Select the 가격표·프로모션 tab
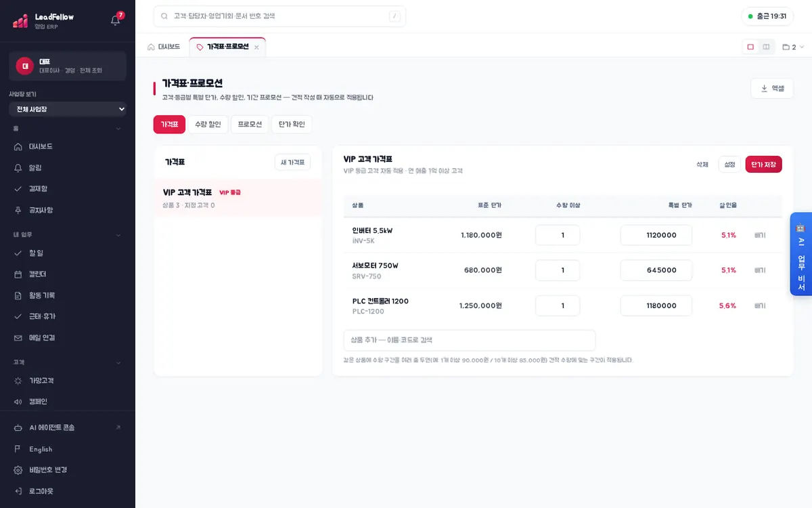This screenshot has height=508, width=812. (x=227, y=47)
